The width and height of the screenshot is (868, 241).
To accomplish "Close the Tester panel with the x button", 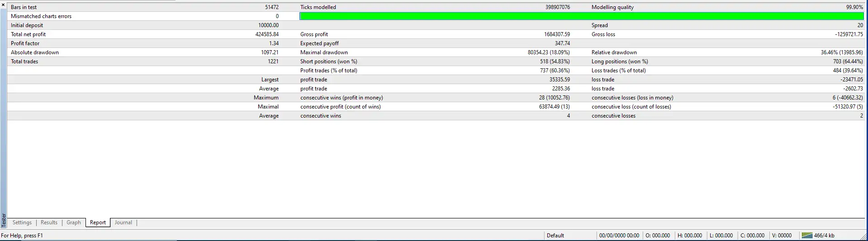I will point(4,5).
